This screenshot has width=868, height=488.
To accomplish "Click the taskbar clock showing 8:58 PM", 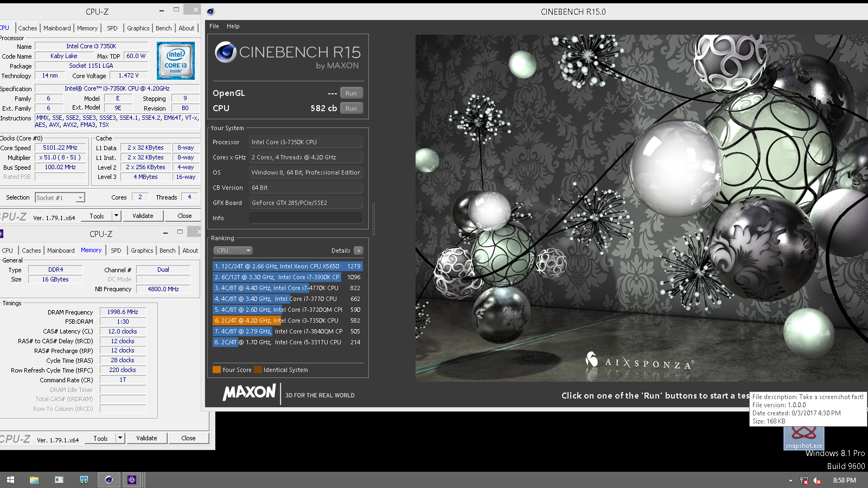I will 844,480.
